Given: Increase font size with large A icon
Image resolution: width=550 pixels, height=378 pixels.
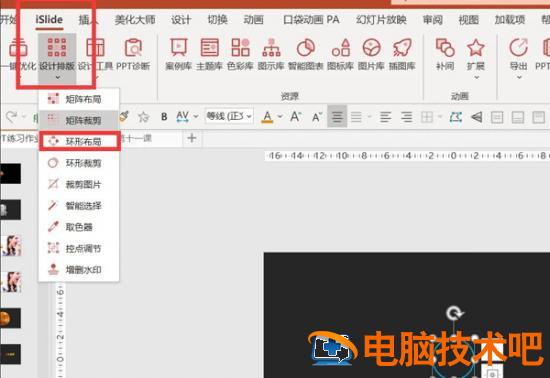Looking at the screenshot, I should coord(296,116).
